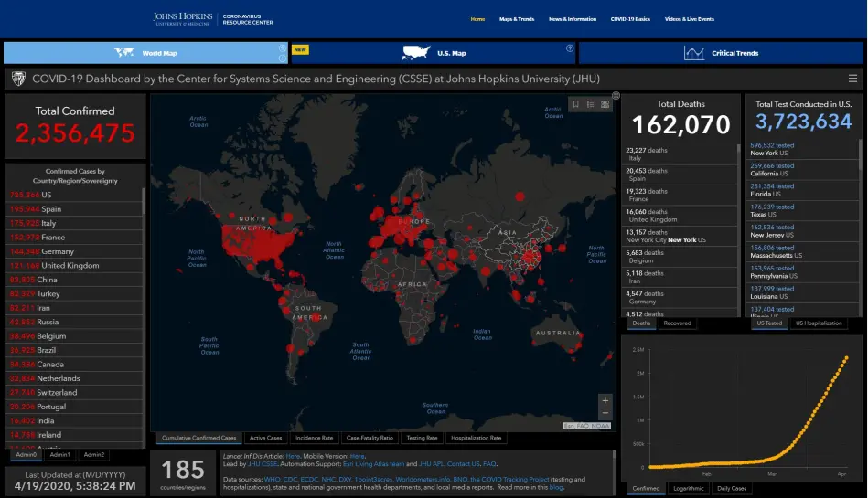Viewport: 868px width, 498px height.
Task: Open the blog link
Action: [x=556, y=487]
